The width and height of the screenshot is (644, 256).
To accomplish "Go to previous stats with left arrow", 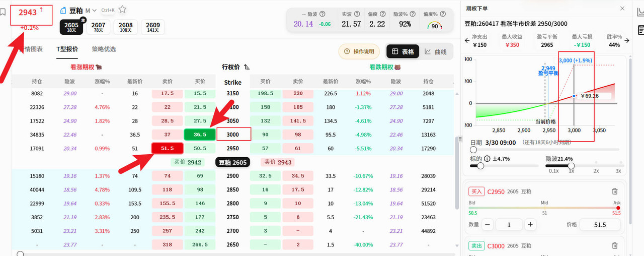I will pyautogui.click(x=466, y=41).
